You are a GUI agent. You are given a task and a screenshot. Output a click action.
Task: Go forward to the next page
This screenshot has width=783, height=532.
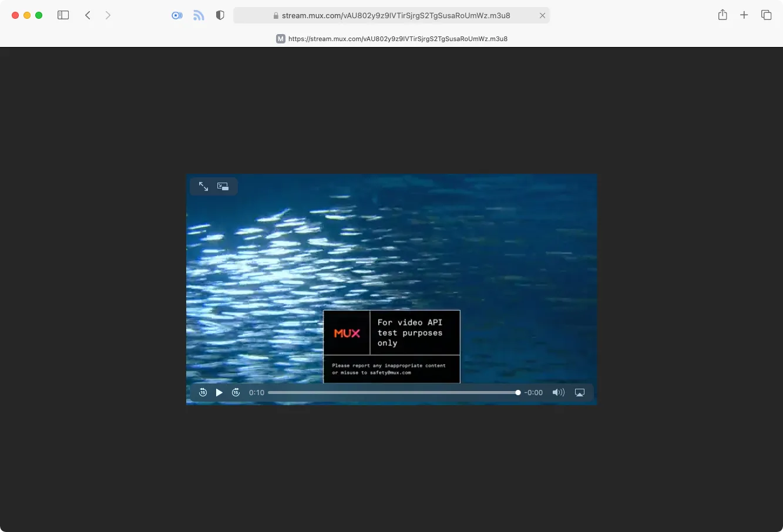coord(108,15)
